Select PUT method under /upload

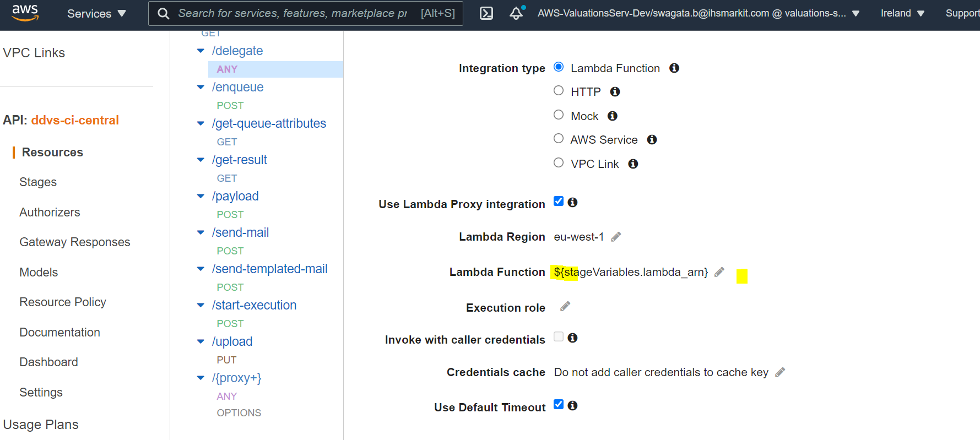click(x=226, y=360)
